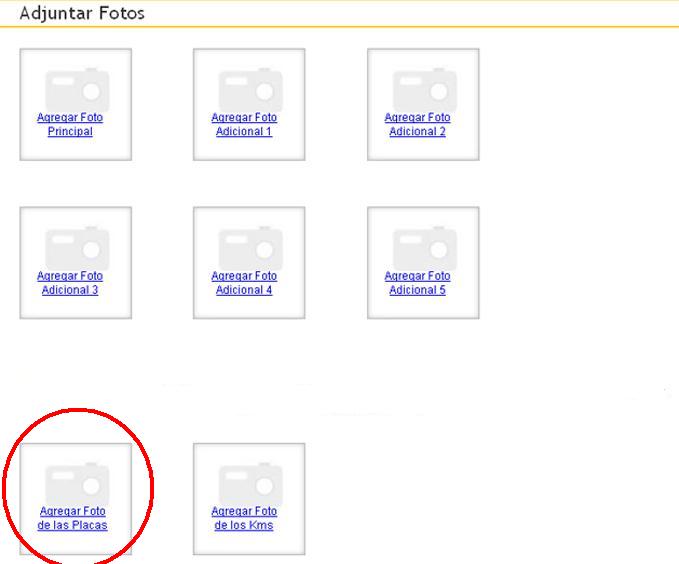
Task: Click the camera icon above de los Kms
Action: (x=251, y=484)
